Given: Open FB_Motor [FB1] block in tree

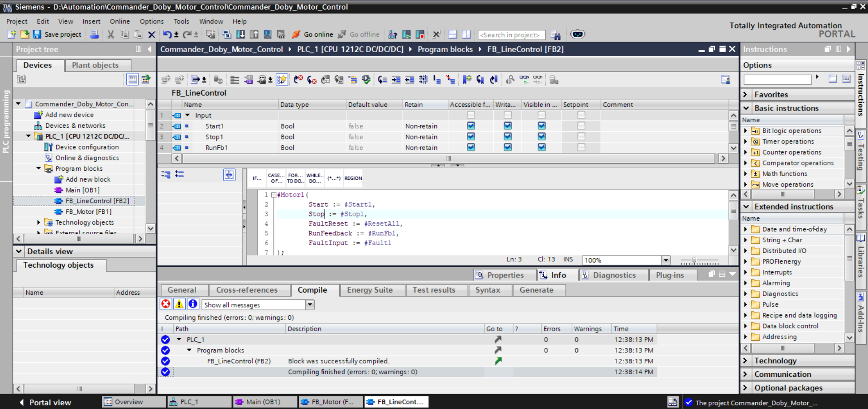Looking at the screenshot, I should pyautogui.click(x=88, y=212).
